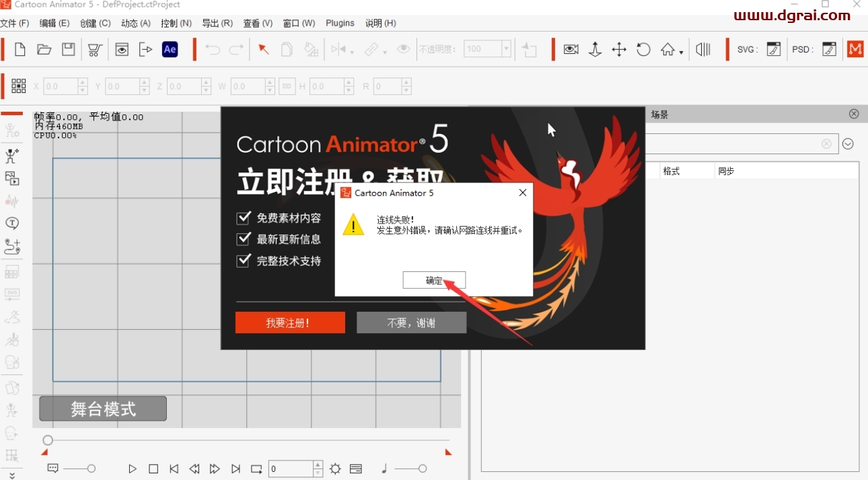This screenshot has height=480, width=868.
Task: Adjust the music note volume slider knob
Action: pyautogui.click(x=423, y=469)
